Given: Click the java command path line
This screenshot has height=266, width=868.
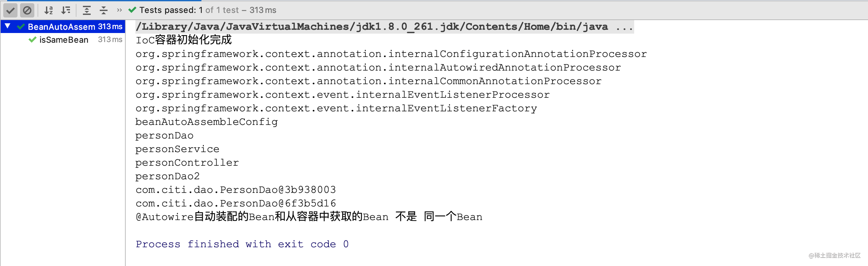Looking at the screenshot, I should point(371,27).
